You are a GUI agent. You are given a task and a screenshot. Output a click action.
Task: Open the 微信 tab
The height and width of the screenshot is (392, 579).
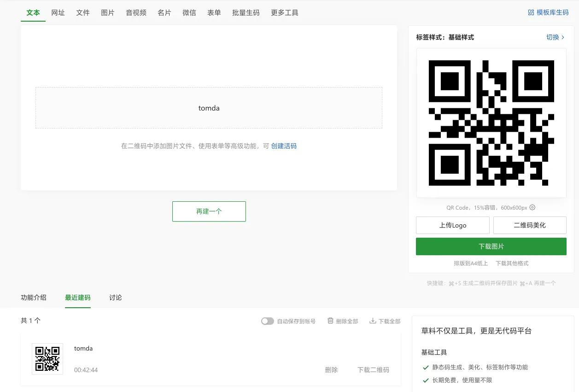(x=189, y=12)
